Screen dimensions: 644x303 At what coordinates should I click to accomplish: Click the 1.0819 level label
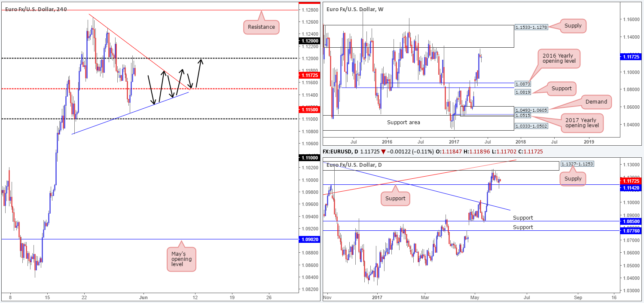click(523, 92)
